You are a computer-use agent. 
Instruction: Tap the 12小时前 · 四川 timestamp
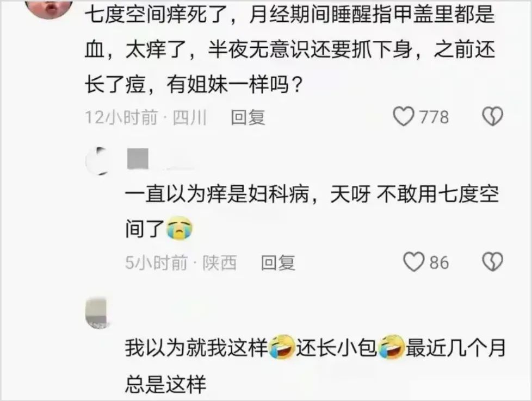coord(146,117)
